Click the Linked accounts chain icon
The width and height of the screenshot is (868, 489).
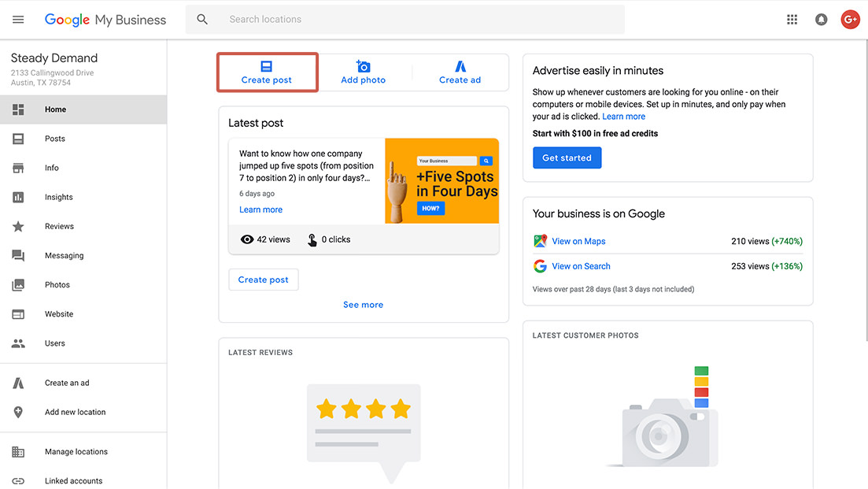tap(18, 480)
